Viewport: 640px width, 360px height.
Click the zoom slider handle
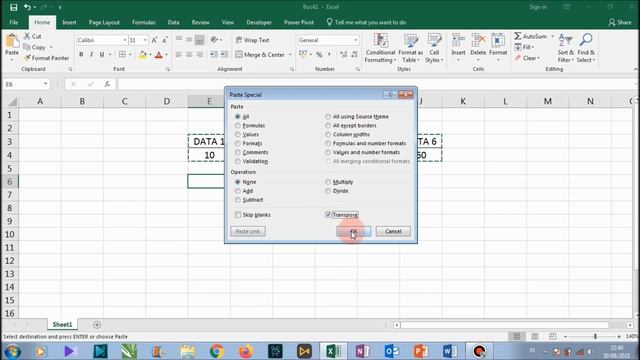click(x=595, y=336)
